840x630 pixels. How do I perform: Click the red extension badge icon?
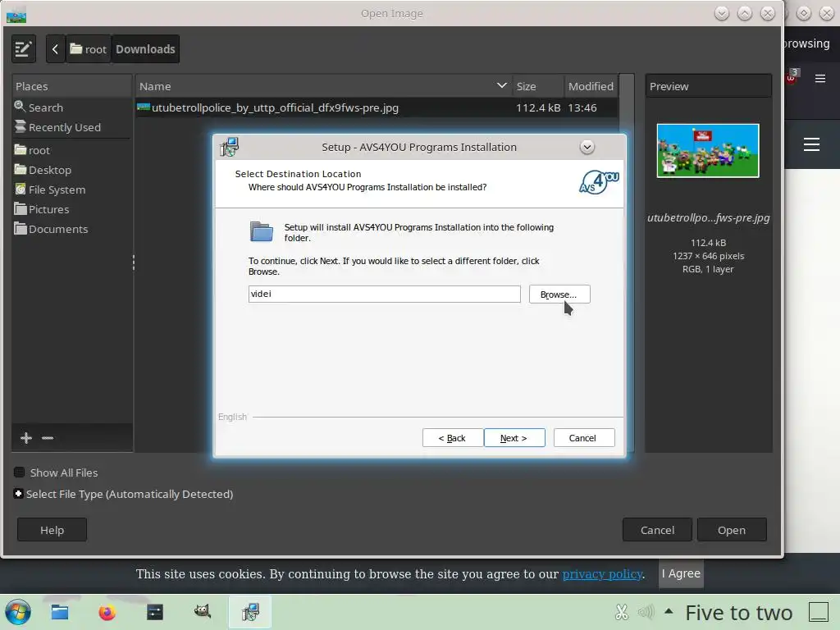pyautogui.click(x=792, y=76)
